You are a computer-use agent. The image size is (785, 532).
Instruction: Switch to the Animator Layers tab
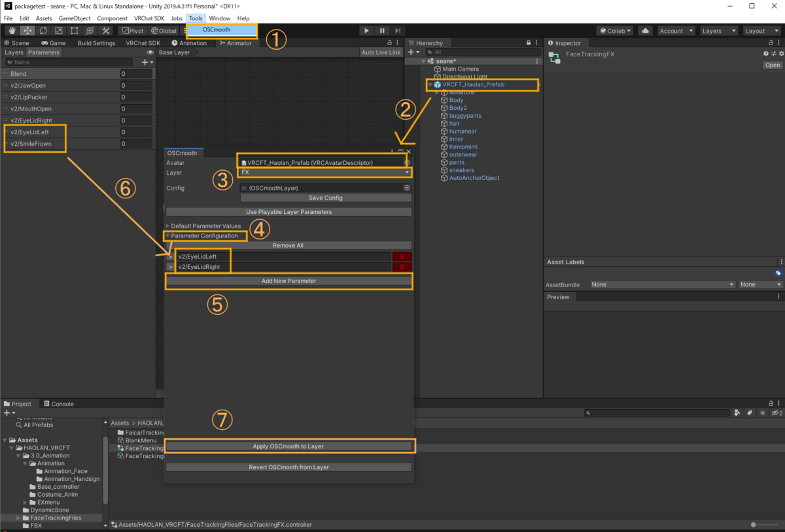pos(14,52)
